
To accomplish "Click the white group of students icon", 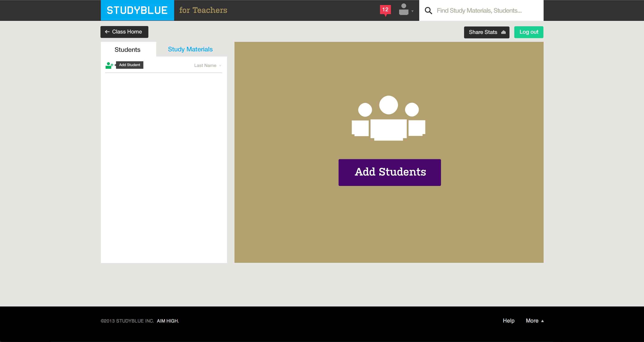I will [388, 118].
